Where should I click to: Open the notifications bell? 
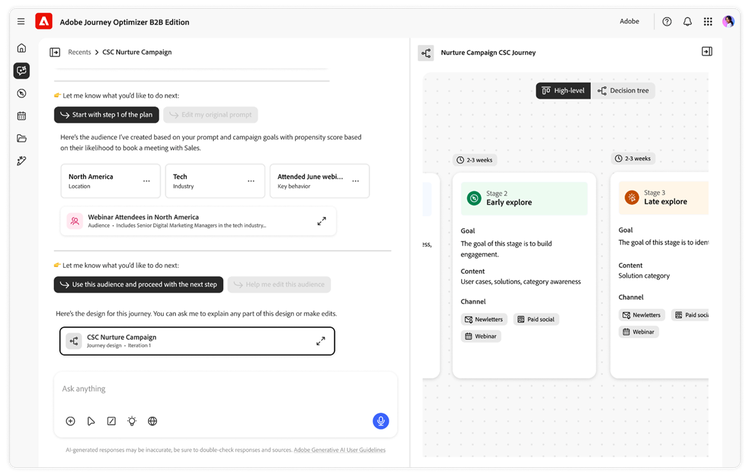(687, 22)
